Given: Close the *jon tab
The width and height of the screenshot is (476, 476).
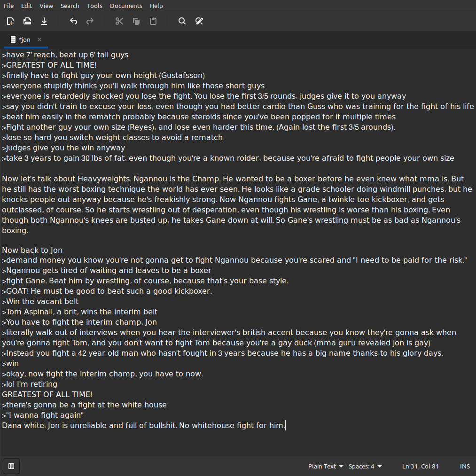Looking at the screenshot, I should pyautogui.click(x=39, y=39).
